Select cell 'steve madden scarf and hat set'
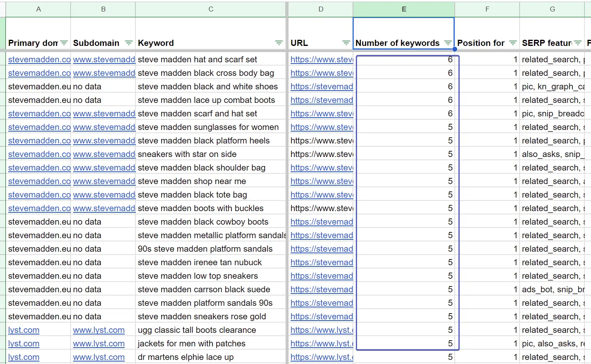The height and width of the screenshot is (364, 591). [x=211, y=114]
